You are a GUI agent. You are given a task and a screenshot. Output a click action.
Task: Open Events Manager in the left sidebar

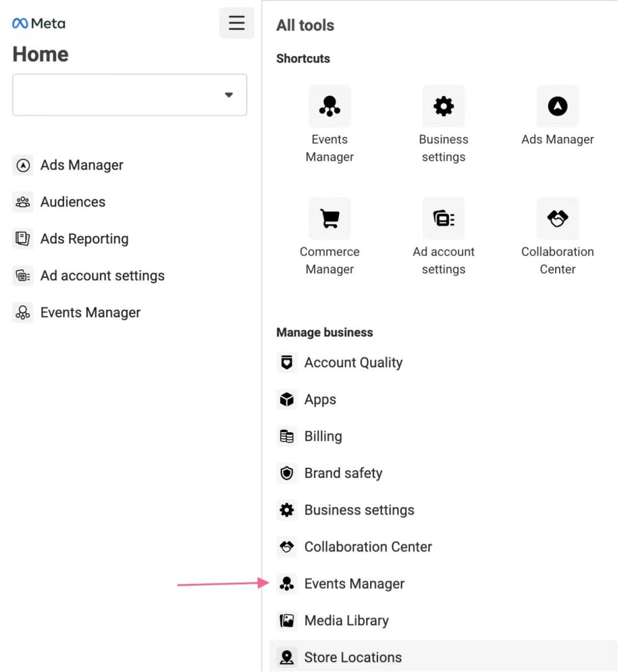coord(90,313)
